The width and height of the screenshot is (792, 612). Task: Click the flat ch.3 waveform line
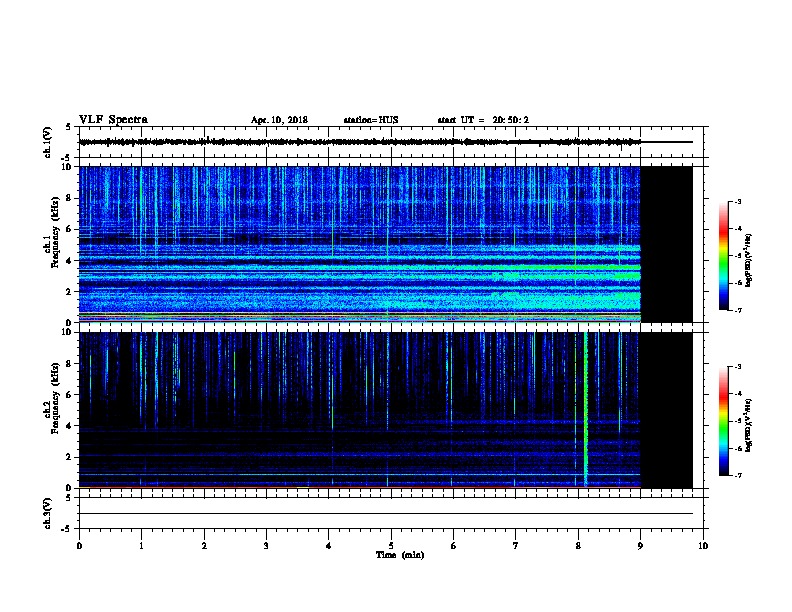click(x=386, y=514)
